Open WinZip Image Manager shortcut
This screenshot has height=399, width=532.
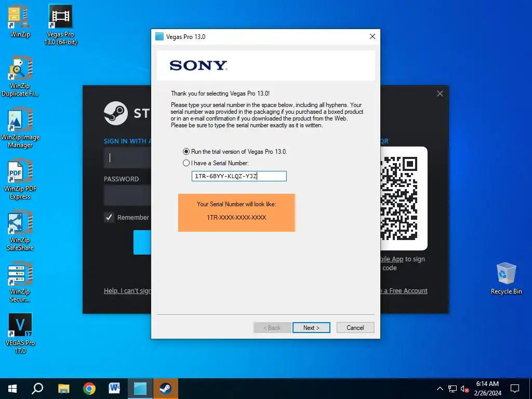pyautogui.click(x=20, y=128)
